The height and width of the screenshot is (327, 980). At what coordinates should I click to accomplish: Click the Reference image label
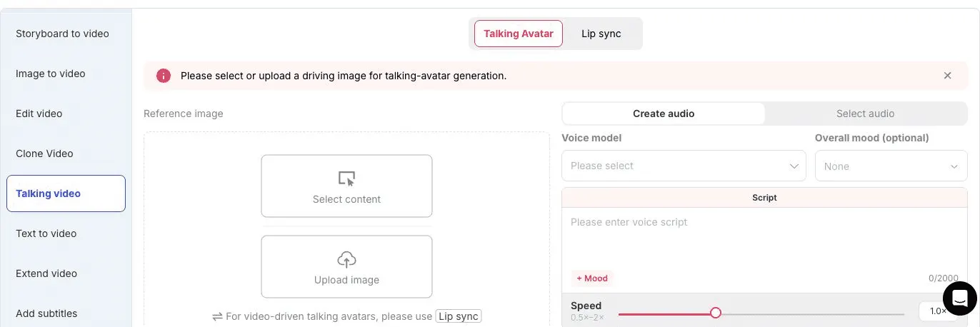tap(184, 114)
